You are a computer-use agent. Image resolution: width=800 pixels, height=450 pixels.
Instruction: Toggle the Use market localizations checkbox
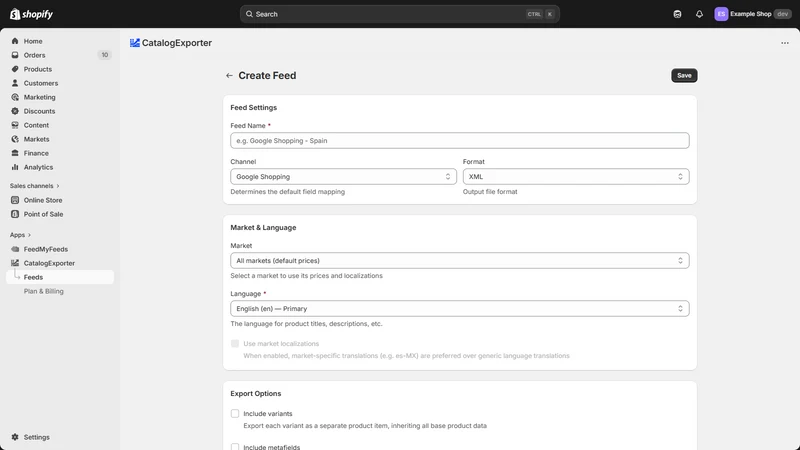point(235,343)
